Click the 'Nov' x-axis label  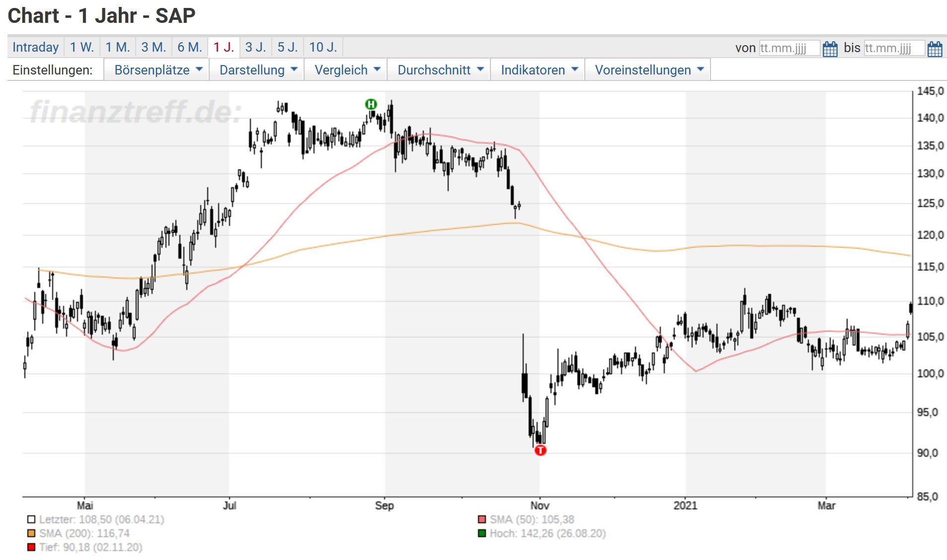coord(540,505)
